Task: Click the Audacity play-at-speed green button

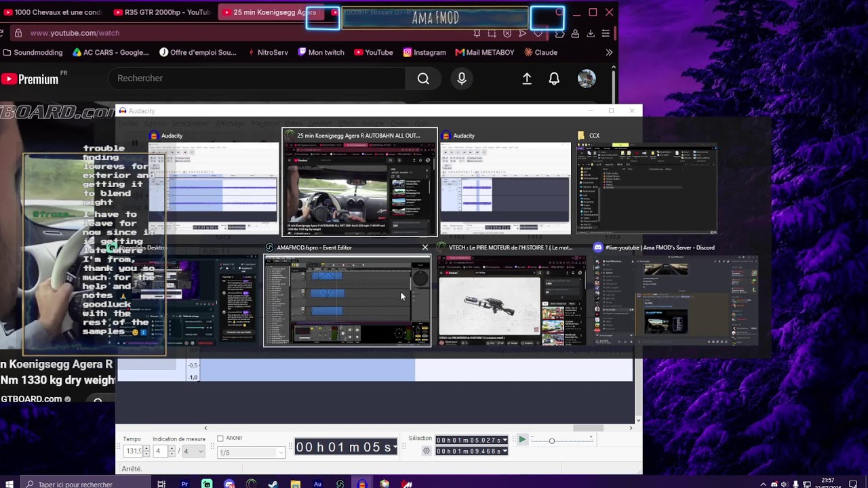Action: click(x=522, y=440)
